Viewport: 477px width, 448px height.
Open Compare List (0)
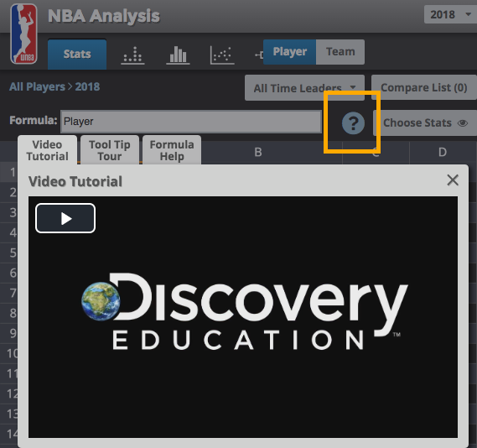[x=423, y=87]
